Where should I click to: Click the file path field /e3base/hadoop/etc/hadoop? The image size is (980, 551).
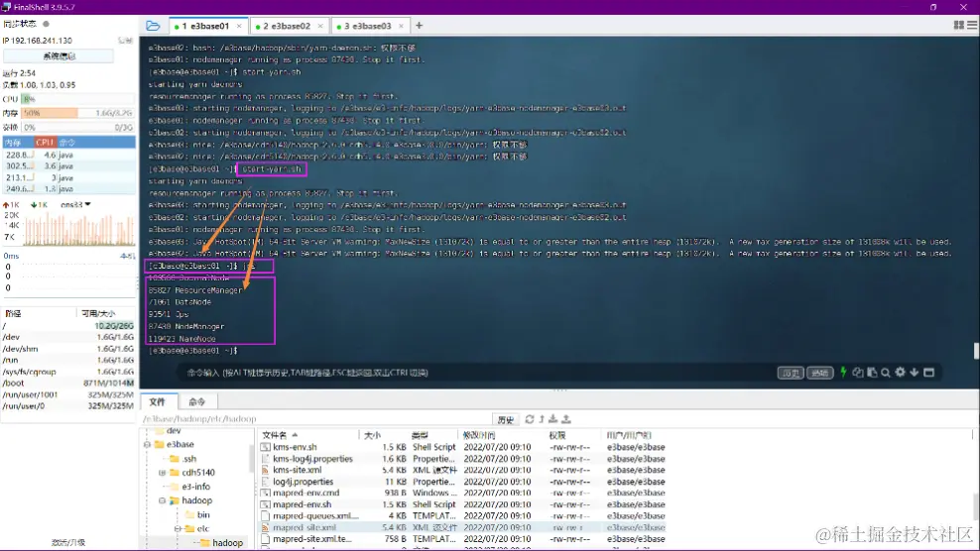(x=315, y=419)
